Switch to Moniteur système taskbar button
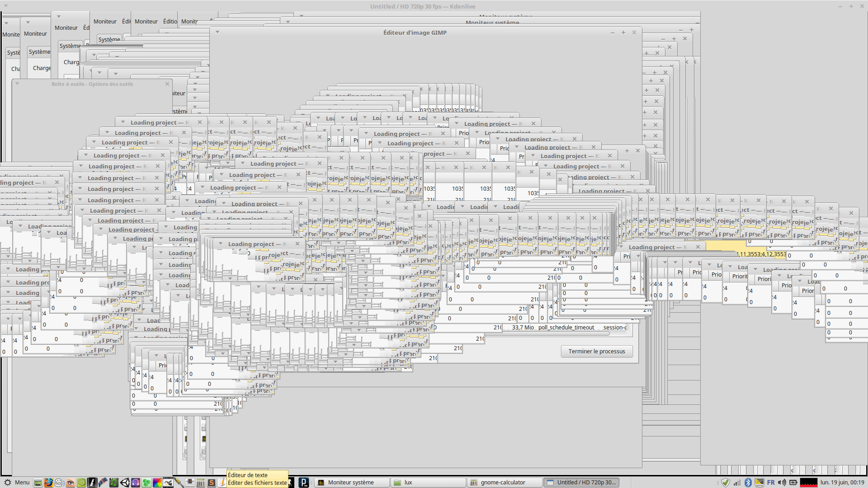This screenshot has width=868, height=488. 351,483
